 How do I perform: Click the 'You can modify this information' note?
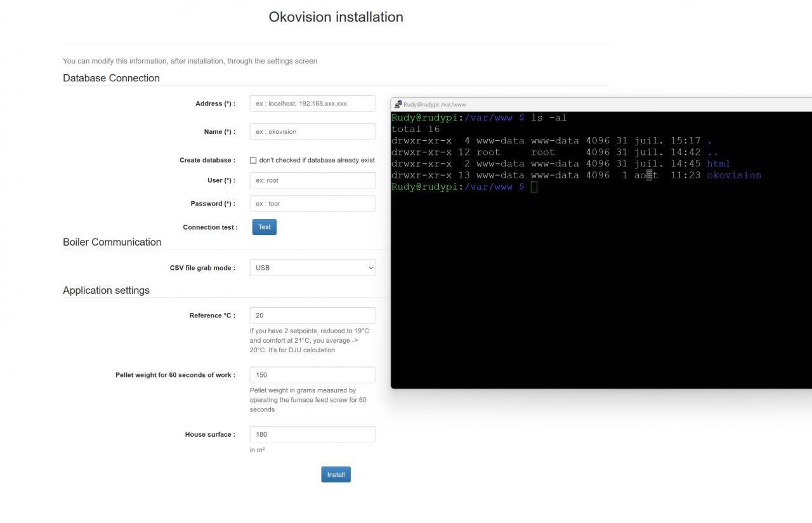point(190,62)
